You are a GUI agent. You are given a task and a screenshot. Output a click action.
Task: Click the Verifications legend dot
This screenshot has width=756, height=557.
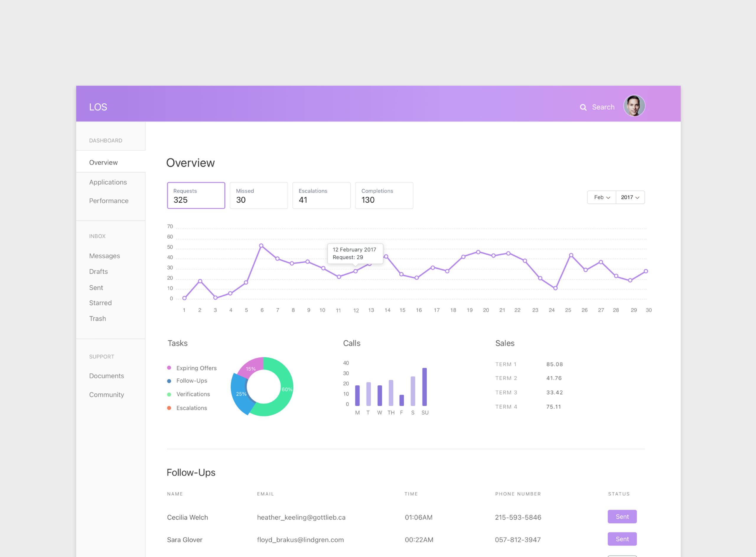point(169,394)
